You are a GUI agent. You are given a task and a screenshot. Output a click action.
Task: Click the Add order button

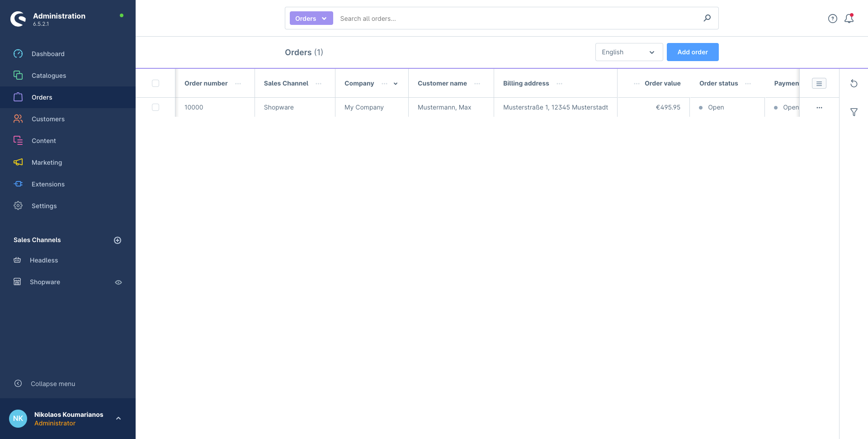[693, 52]
